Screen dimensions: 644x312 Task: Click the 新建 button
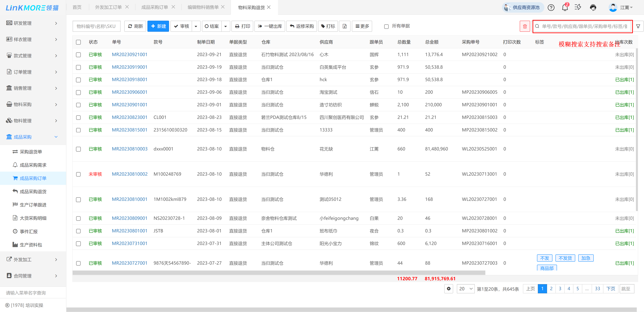tap(158, 26)
